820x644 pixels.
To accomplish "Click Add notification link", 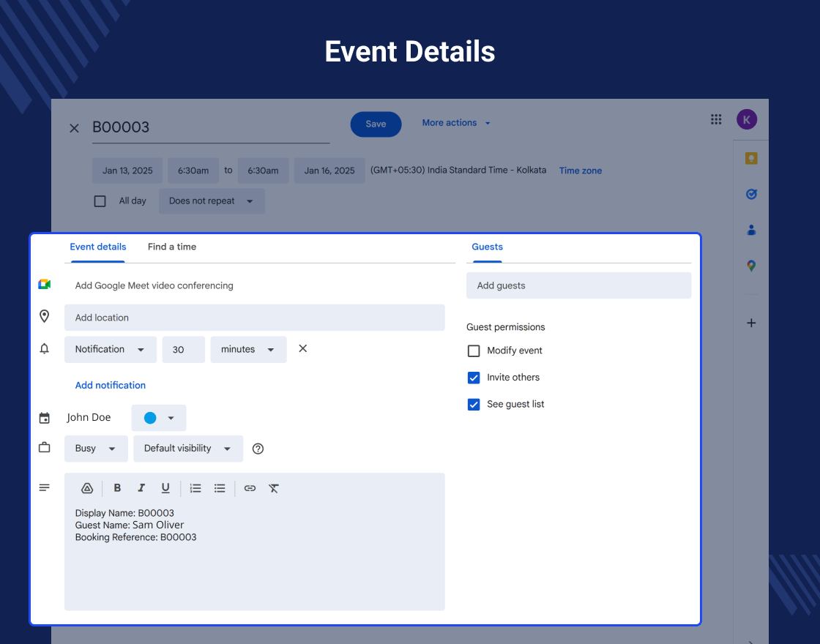I will pos(111,386).
